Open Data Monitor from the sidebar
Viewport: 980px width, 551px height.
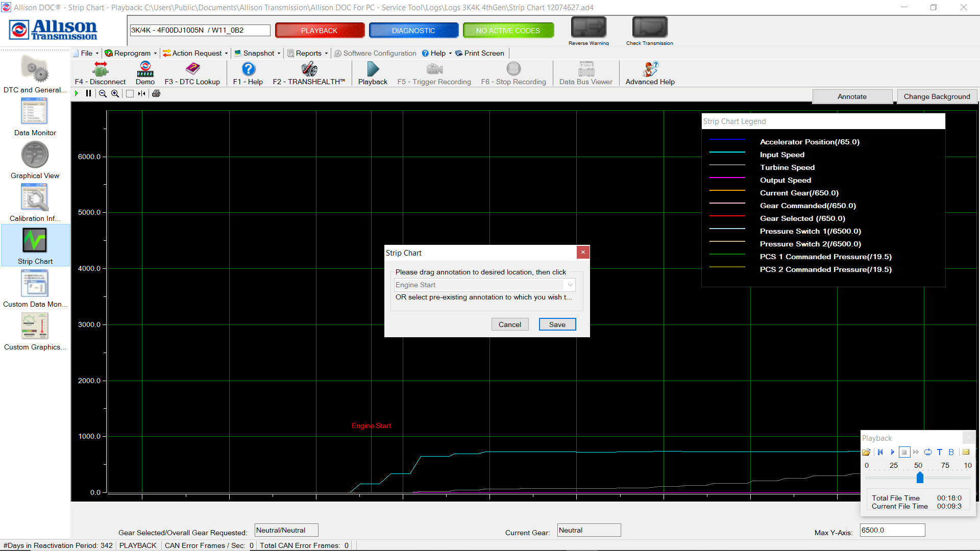(x=34, y=116)
